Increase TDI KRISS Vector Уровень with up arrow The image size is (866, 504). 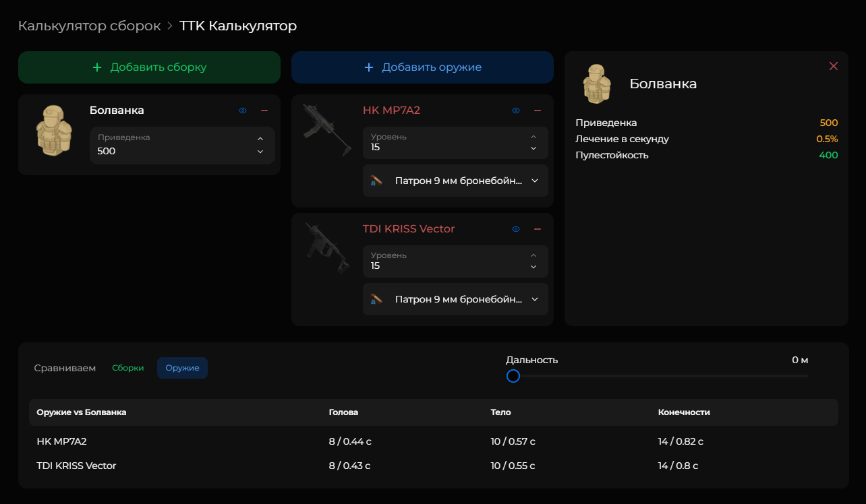point(533,256)
